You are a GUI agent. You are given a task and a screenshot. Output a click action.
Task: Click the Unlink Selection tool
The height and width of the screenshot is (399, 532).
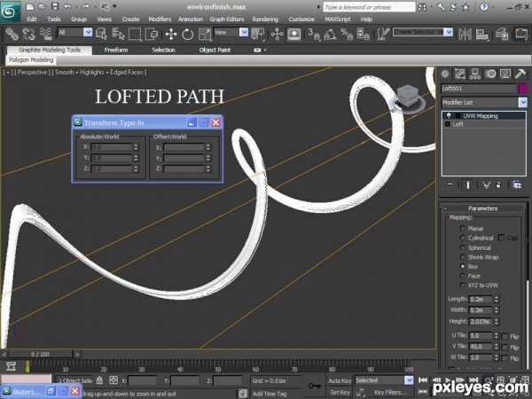[x=28, y=34]
